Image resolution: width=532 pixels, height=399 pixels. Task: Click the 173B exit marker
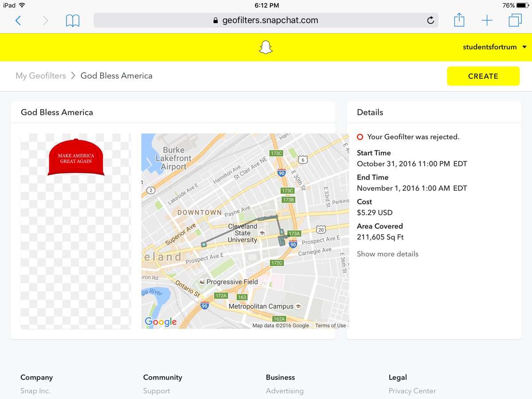click(x=288, y=200)
